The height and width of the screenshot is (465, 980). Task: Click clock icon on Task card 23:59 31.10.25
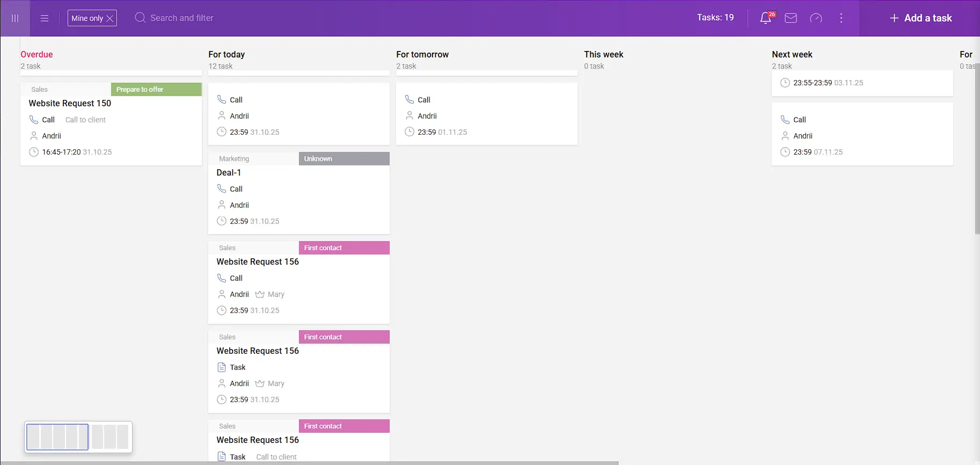click(222, 399)
